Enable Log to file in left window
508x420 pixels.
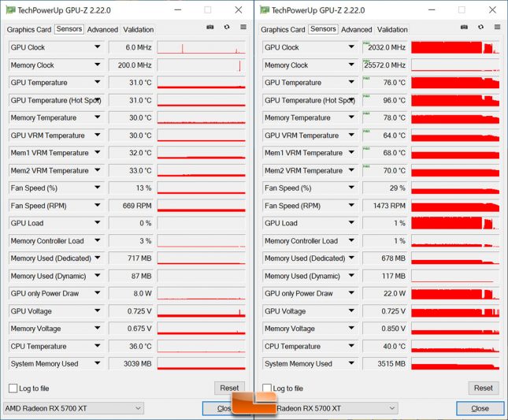tap(13, 388)
